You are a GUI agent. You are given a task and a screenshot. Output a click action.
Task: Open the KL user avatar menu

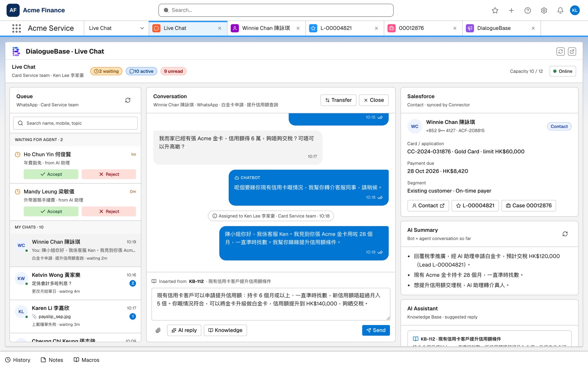(575, 10)
